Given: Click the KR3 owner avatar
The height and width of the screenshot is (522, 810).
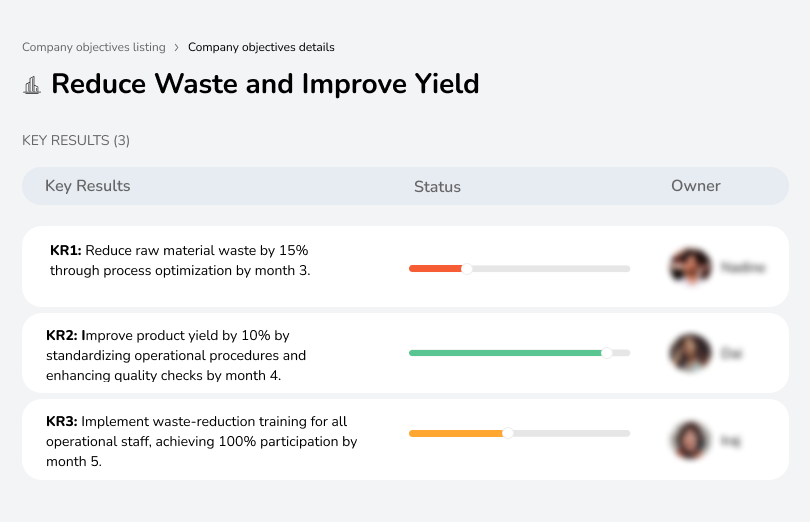Looking at the screenshot, I should point(690,440).
